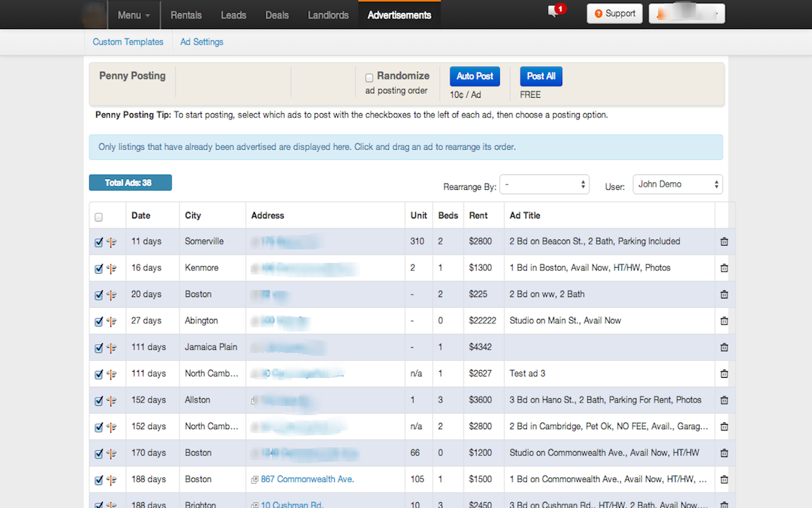The image size is (812, 508).
Task: Open the Leads tab
Action: pos(233,15)
